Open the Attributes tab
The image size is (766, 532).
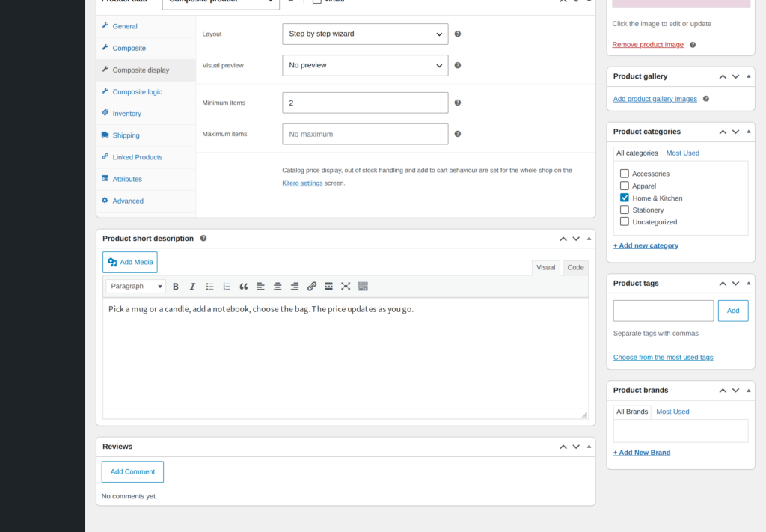click(146, 180)
